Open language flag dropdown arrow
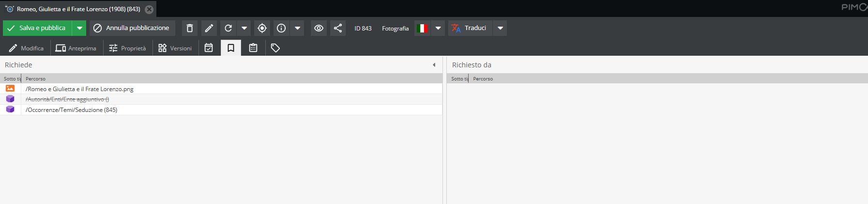The image size is (868, 204). coord(438,28)
